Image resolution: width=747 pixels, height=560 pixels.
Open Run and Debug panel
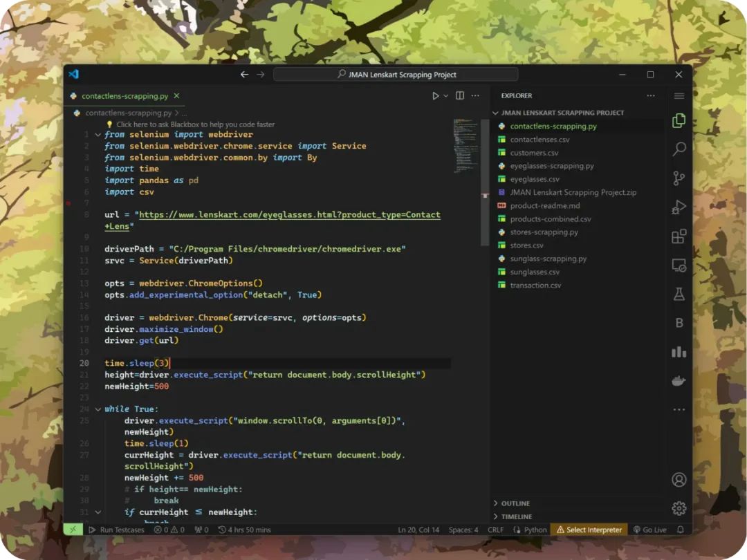point(679,207)
